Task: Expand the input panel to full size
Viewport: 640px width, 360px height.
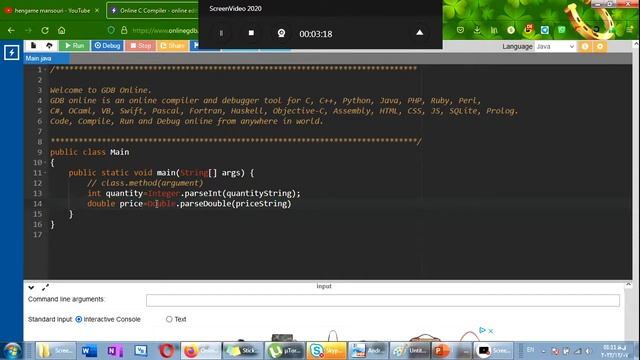Action: click(45, 287)
